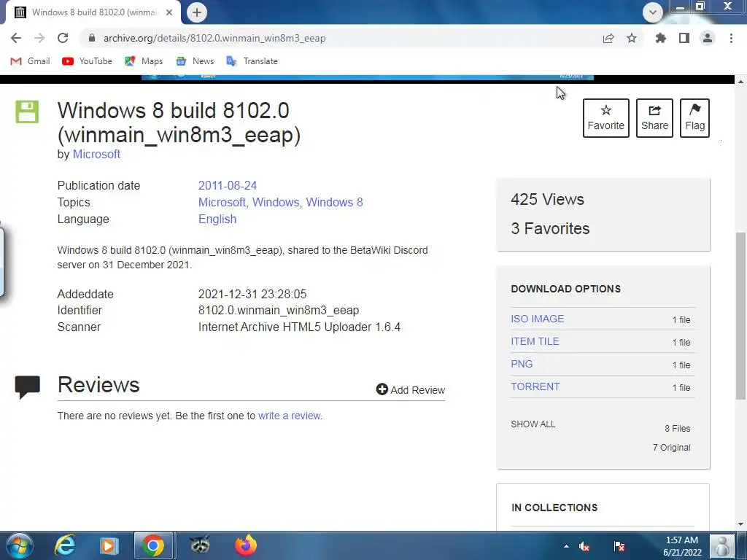Image resolution: width=747 pixels, height=560 pixels.
Task: Click Addeddate value 2021-12-31 23:28:05
Action: [252, 294]
